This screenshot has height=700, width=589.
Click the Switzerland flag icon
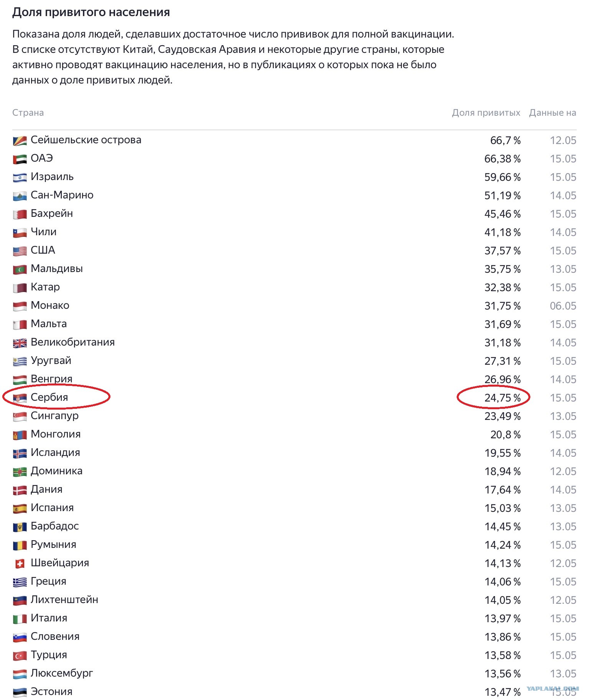click(20, 564)
